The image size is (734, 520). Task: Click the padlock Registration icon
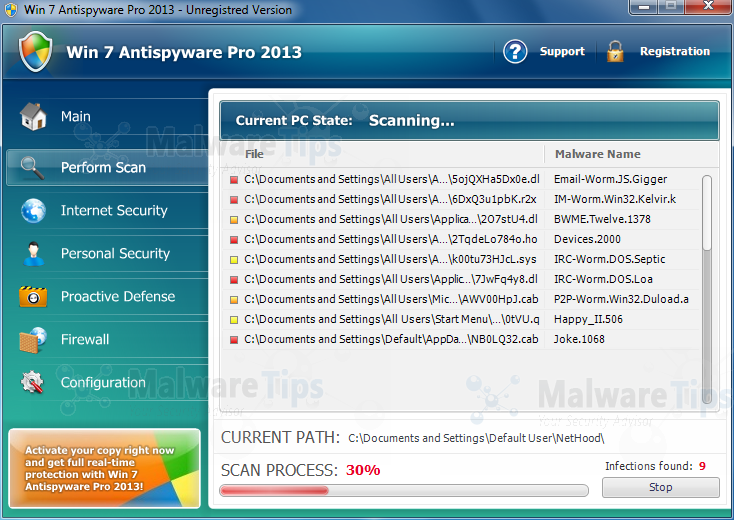point(615,51)
